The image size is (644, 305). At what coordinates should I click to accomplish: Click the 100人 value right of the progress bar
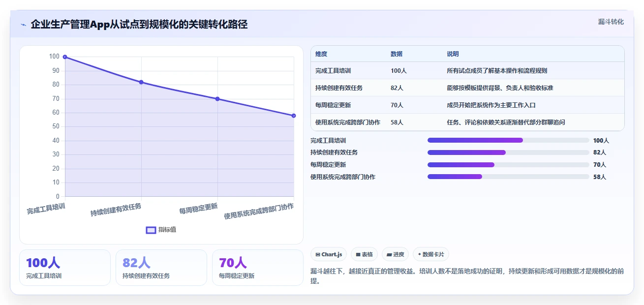(x=601, y=141)
